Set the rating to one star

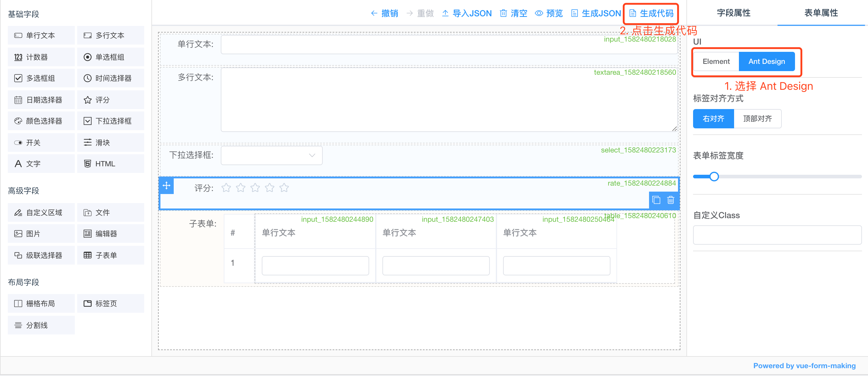(226, 187)
